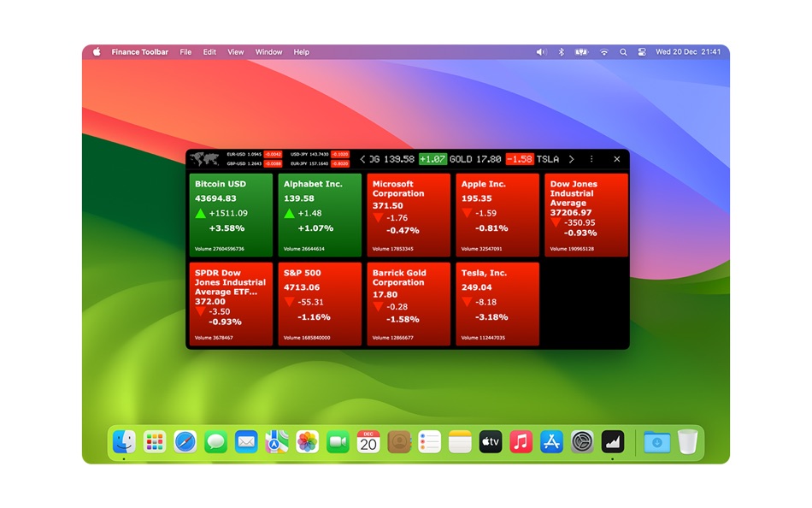Open Contacts from the Dock
This screenshot has height=508, width=812.
[399, 442]
